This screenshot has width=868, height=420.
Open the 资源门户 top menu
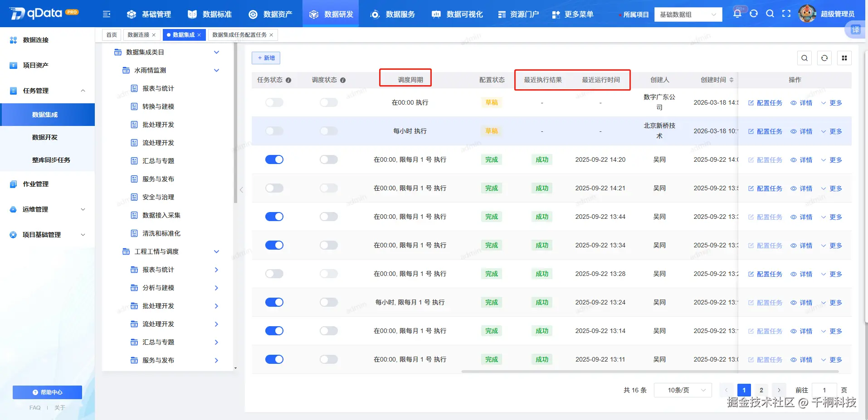point(518,14)
